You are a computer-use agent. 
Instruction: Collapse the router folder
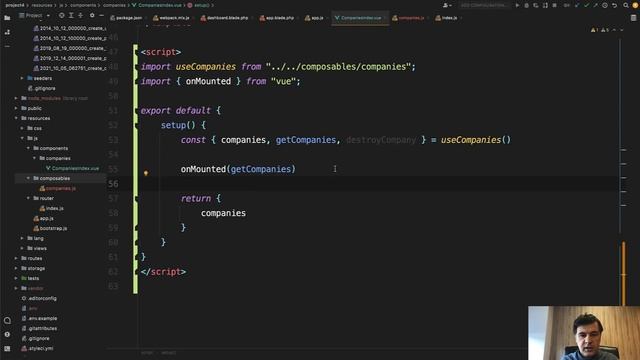[x=28, y=198]
